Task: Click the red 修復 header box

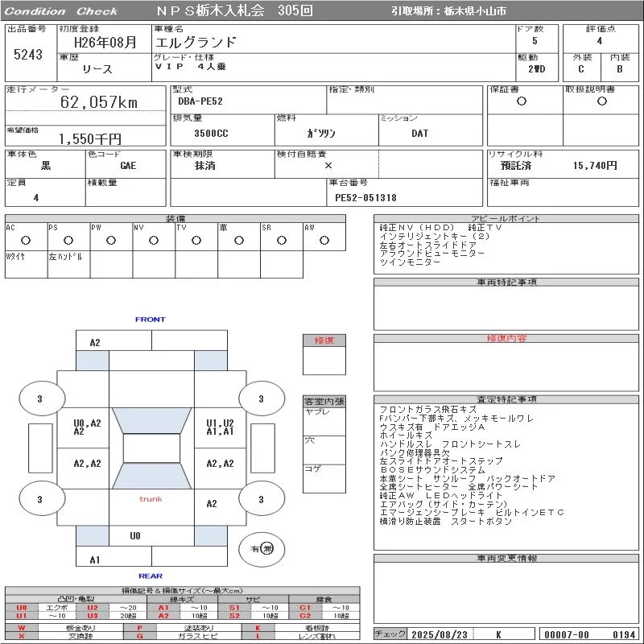Action: pyautogui.click(x=324, y=341)
